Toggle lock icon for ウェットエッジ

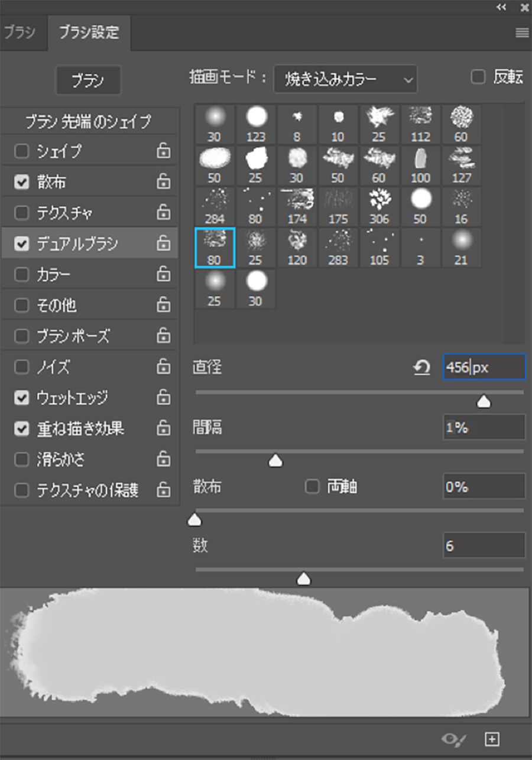tap(163, 398)
